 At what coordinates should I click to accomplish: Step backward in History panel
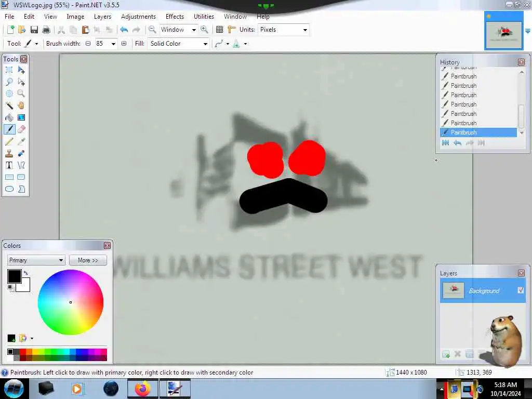(457, 143)
